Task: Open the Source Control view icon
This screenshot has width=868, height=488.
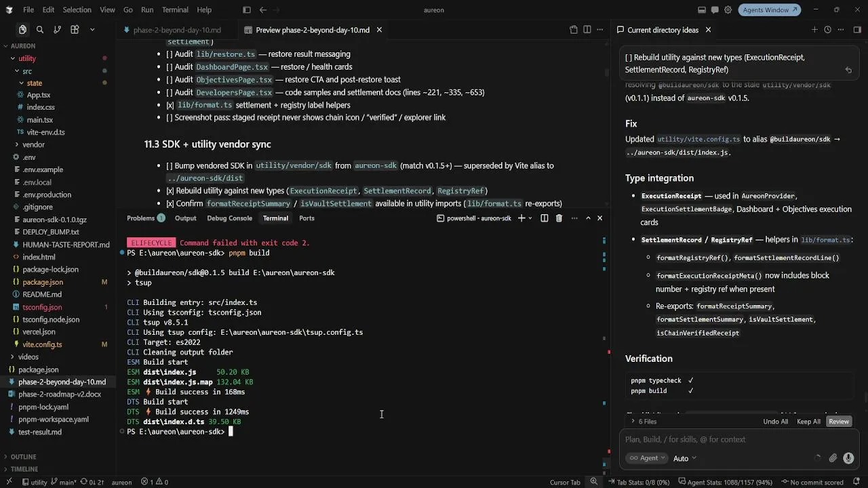Action: 57,30
